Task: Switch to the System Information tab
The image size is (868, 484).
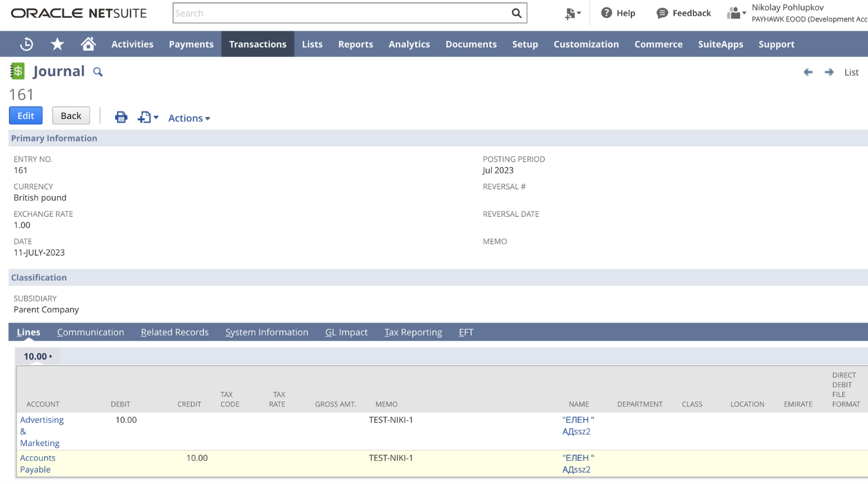Action: [x=267, y=332]
